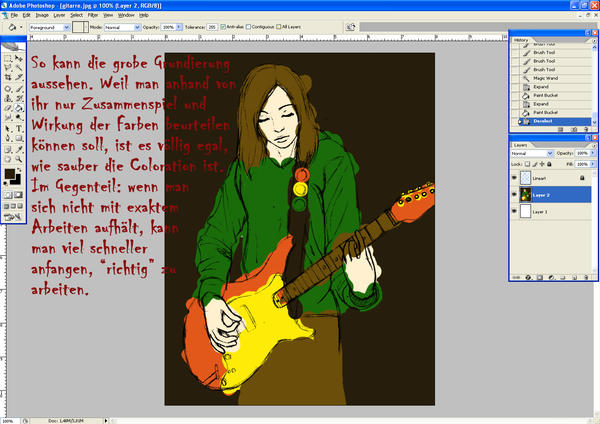Open the Layer menu

click(59, 15)
